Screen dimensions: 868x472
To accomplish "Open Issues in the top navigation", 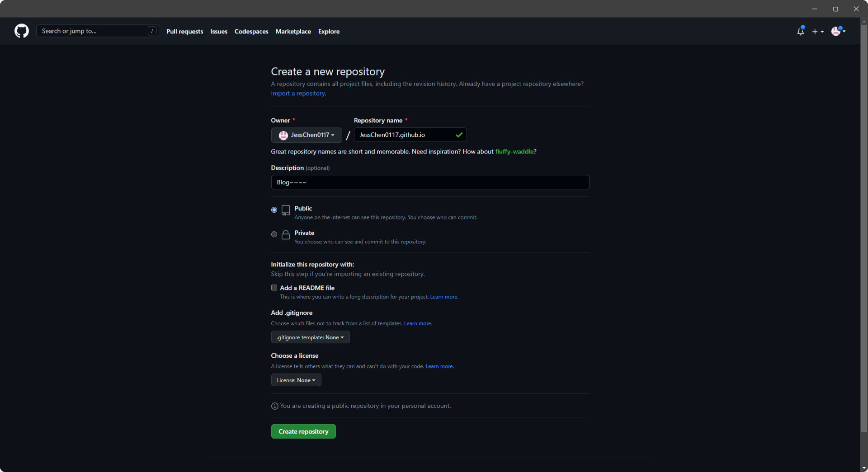I will (x=219, y=31).
